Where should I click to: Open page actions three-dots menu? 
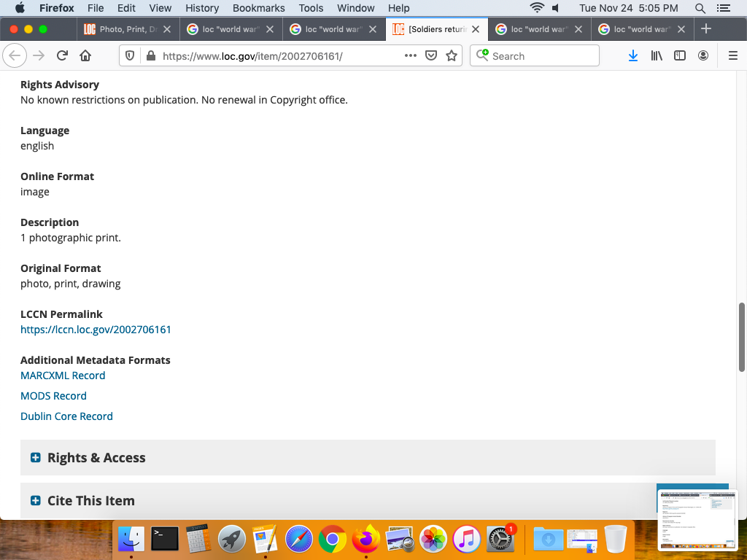410,56
